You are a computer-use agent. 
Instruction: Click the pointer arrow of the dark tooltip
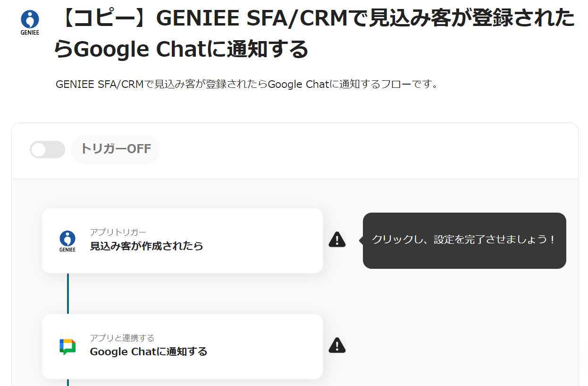coord(361,240)
